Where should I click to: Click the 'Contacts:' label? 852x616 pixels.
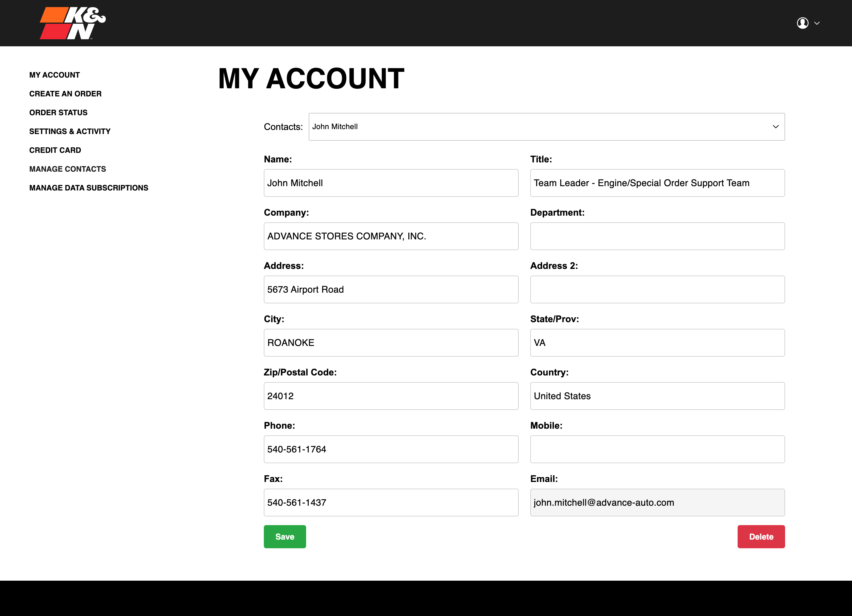pyautogui.click(x=283, y=127)
